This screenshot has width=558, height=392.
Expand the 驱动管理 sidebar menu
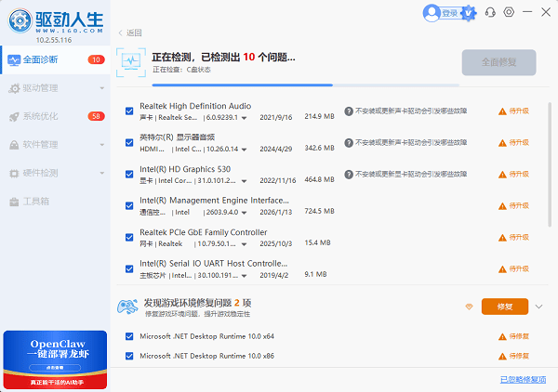tap(102, 88)
